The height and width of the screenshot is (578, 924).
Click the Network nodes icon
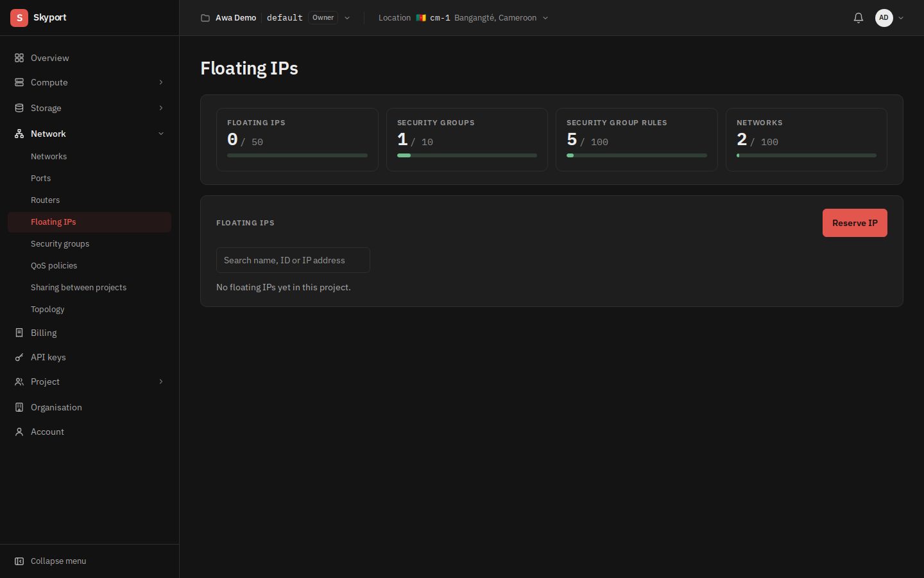click(x=19, y=134)
